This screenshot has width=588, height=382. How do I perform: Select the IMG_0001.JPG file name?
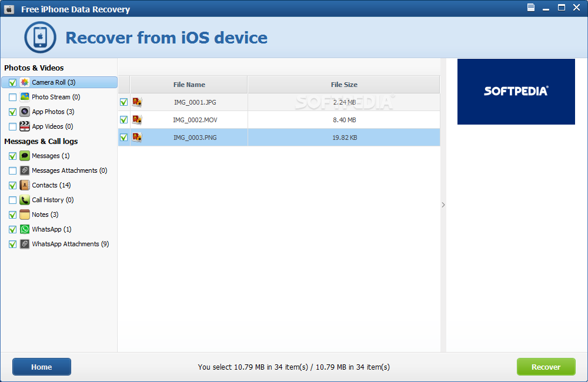(195, 102)
